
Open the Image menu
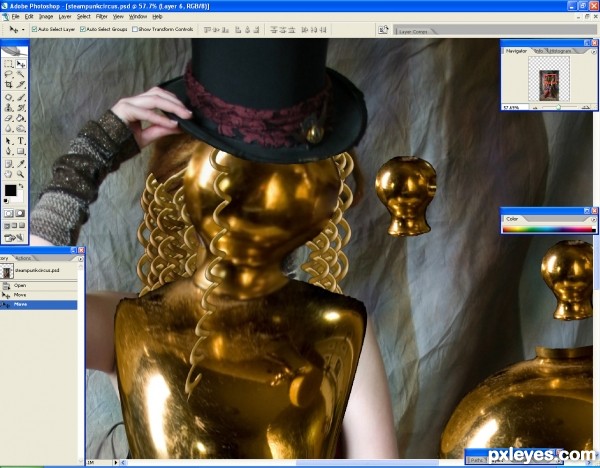point(46,16)
